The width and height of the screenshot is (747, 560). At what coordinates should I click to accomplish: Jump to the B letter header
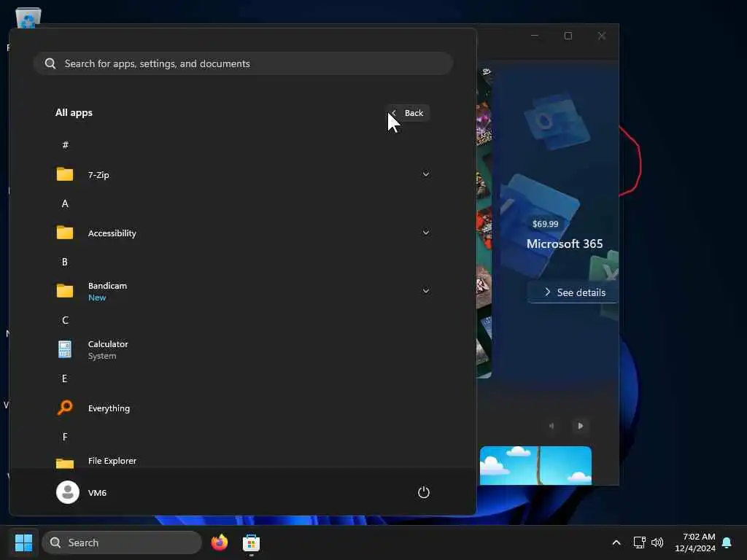(x=65, y=262)
